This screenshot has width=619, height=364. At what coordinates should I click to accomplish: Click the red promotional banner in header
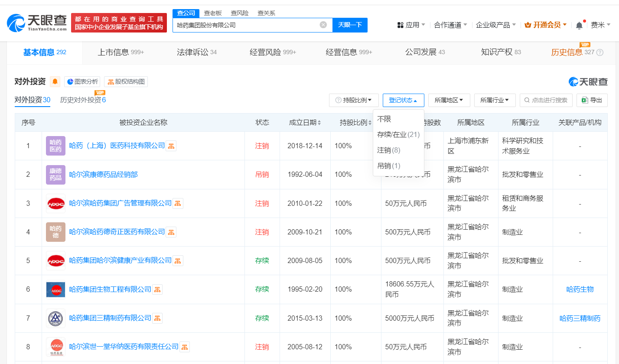click(x=119, y=23)
